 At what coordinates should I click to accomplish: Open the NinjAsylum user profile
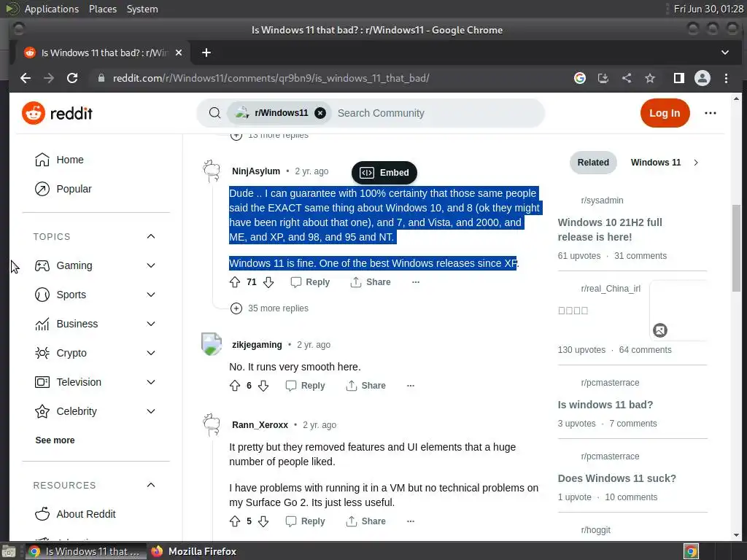click(256, 171)
